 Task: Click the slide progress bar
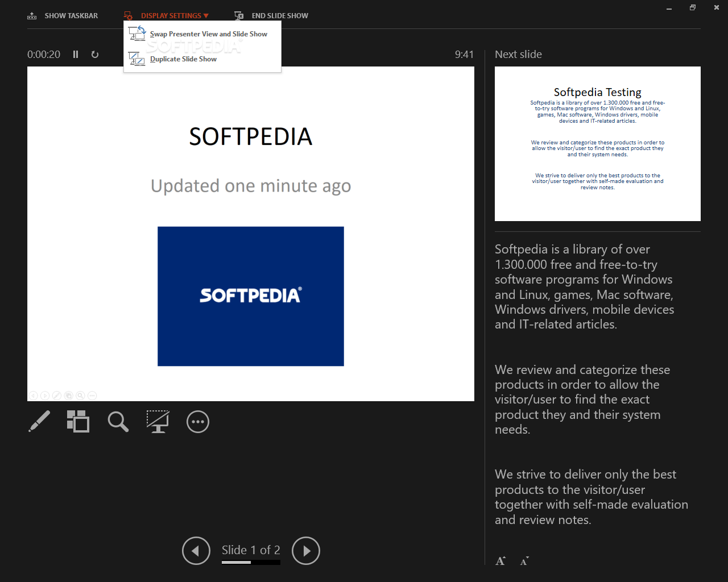pos(251,563)
